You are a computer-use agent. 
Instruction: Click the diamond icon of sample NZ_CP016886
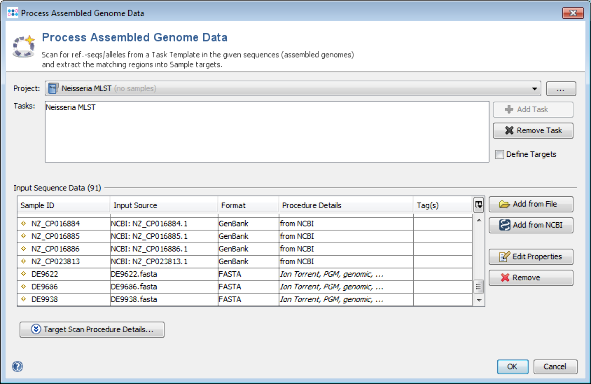point(24,249)
